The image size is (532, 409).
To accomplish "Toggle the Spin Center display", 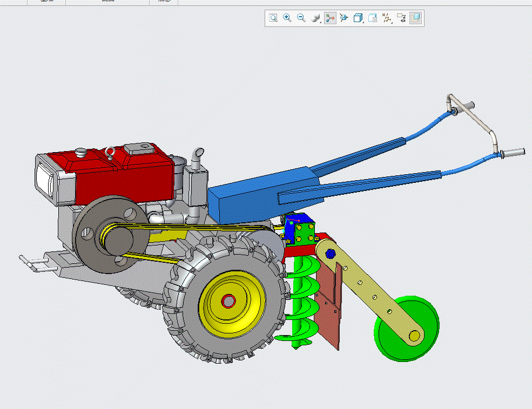I will [330, 18].
